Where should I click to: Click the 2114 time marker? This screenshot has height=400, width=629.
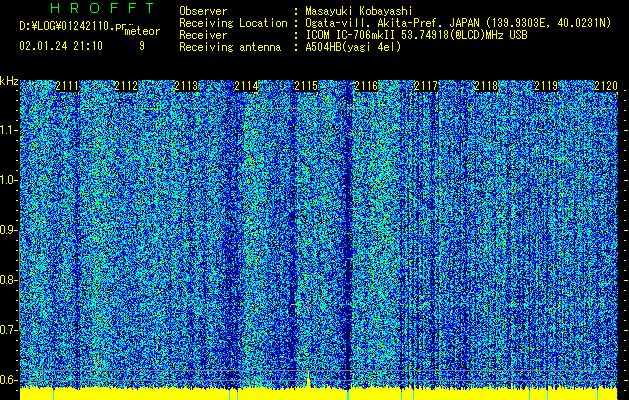(x=246, y=86)
